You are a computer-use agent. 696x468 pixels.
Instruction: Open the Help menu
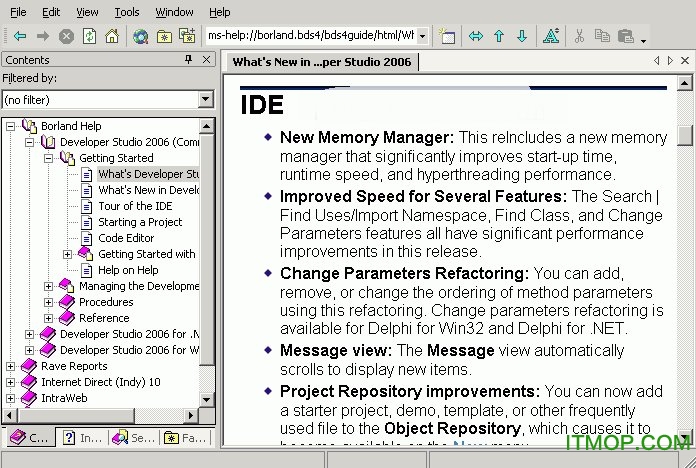(x=219, y=12)
